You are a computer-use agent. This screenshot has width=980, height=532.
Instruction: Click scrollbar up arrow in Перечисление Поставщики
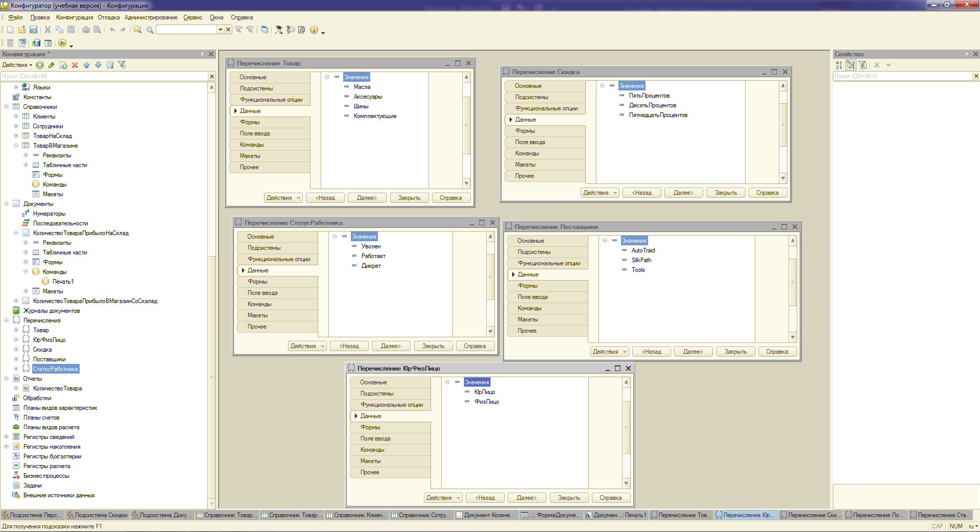[793, 240]
